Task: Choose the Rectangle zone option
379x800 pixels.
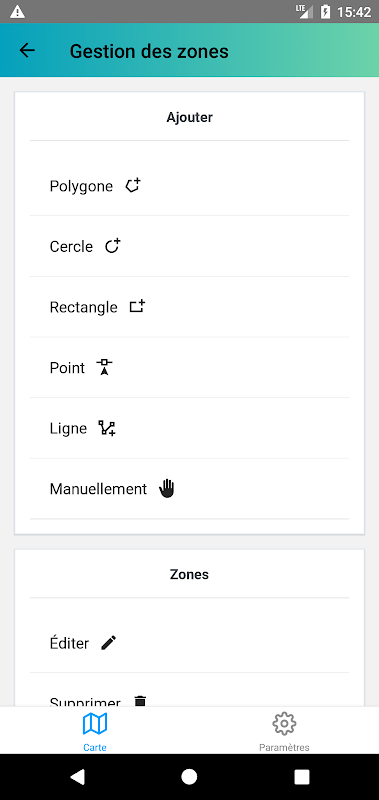Action: [189, 307]
